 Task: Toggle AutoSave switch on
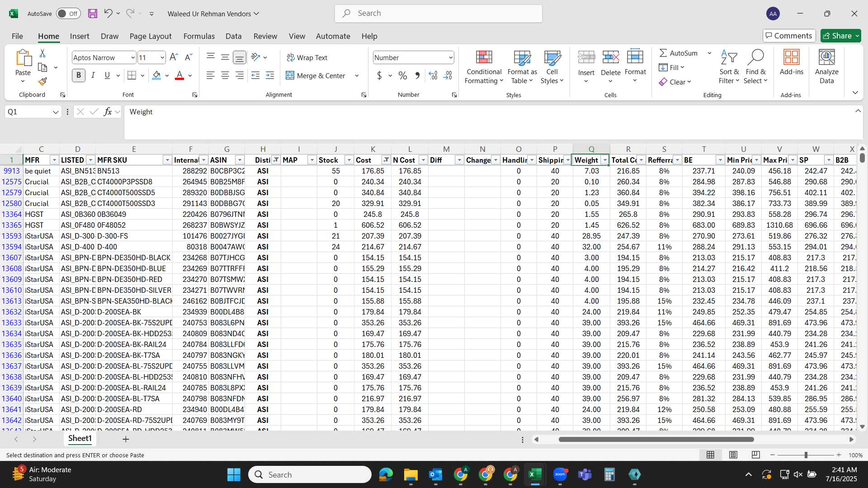(x=68, y=14)
